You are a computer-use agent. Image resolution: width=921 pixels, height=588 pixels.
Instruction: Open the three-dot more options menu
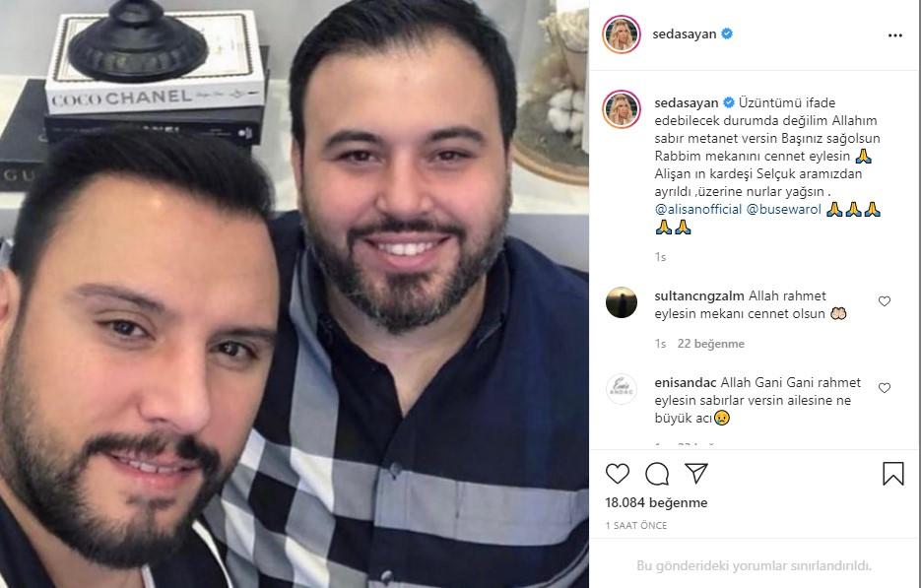[x=895, y=35]
